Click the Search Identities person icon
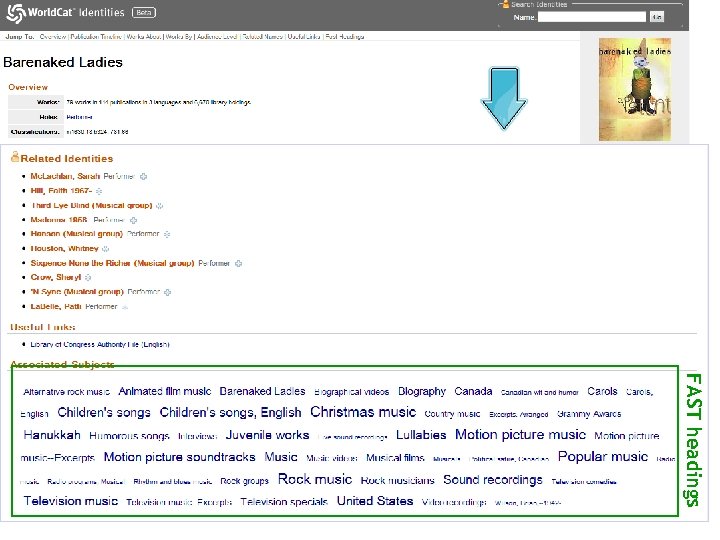The image size is (720, 540). point(505,4)
